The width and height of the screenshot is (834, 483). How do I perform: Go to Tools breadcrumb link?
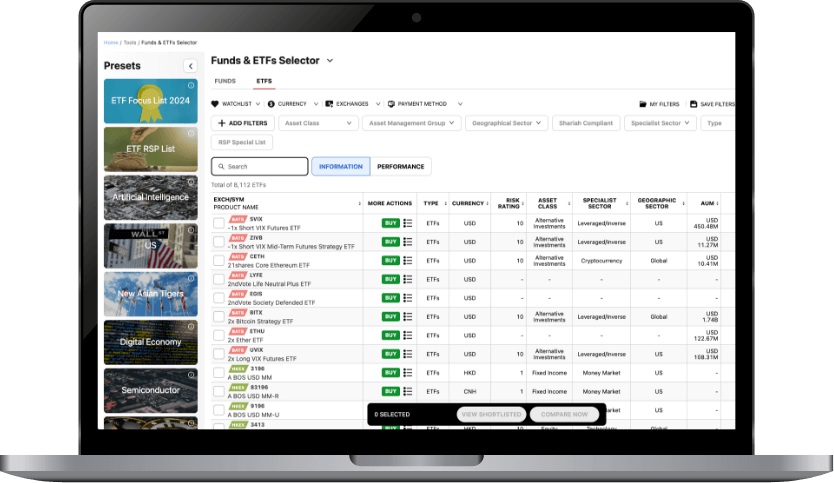click(x=130, y=43)
